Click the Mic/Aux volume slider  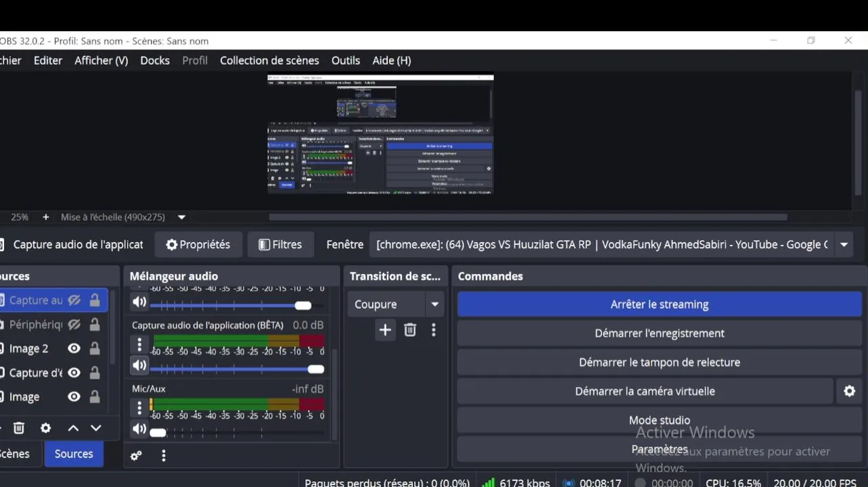click(x=237, y=432)
